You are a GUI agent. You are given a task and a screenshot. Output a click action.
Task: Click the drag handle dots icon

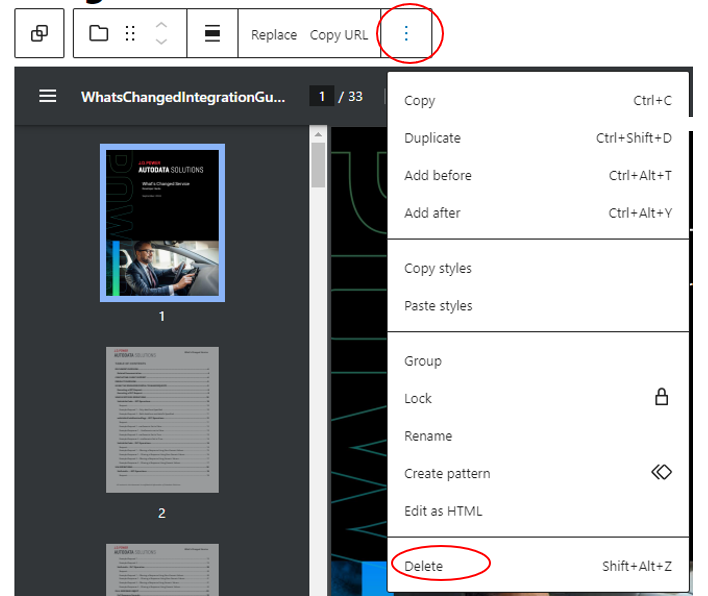tap(129, 34)
